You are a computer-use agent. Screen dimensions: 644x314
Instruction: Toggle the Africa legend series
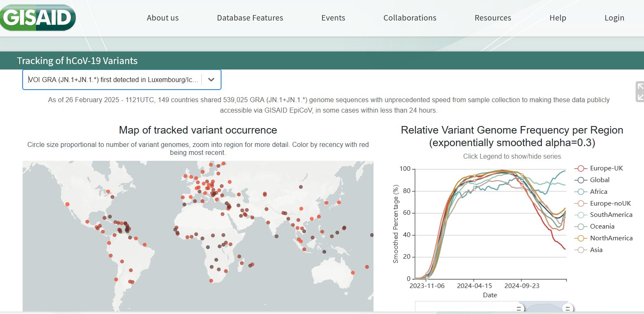point(580,192)
